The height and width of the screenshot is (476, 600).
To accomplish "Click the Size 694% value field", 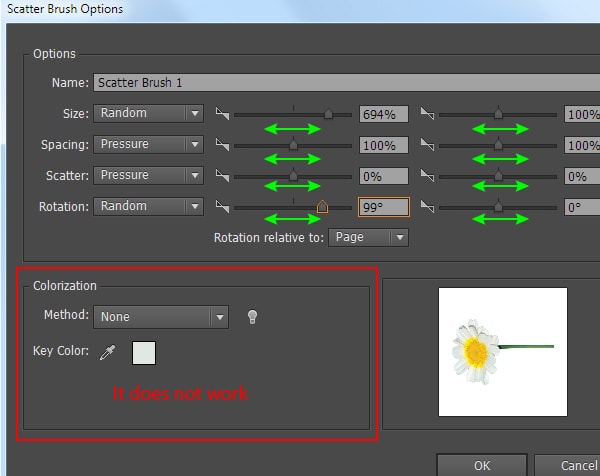I will (384, 114).
